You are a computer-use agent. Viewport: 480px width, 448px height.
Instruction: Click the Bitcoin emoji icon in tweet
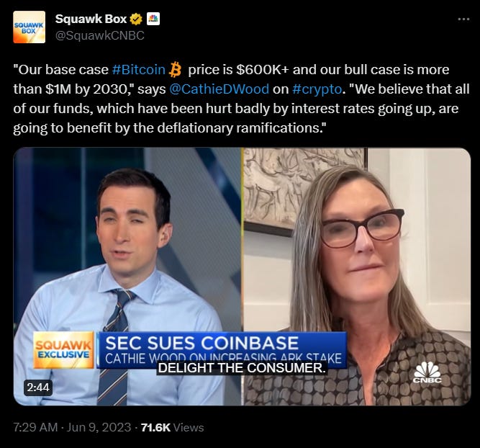[175, 70]
